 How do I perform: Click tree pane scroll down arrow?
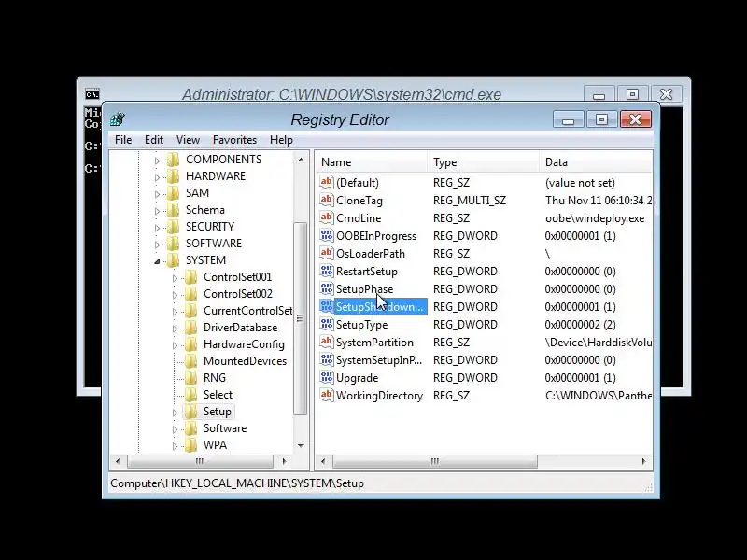click(301, 446)
